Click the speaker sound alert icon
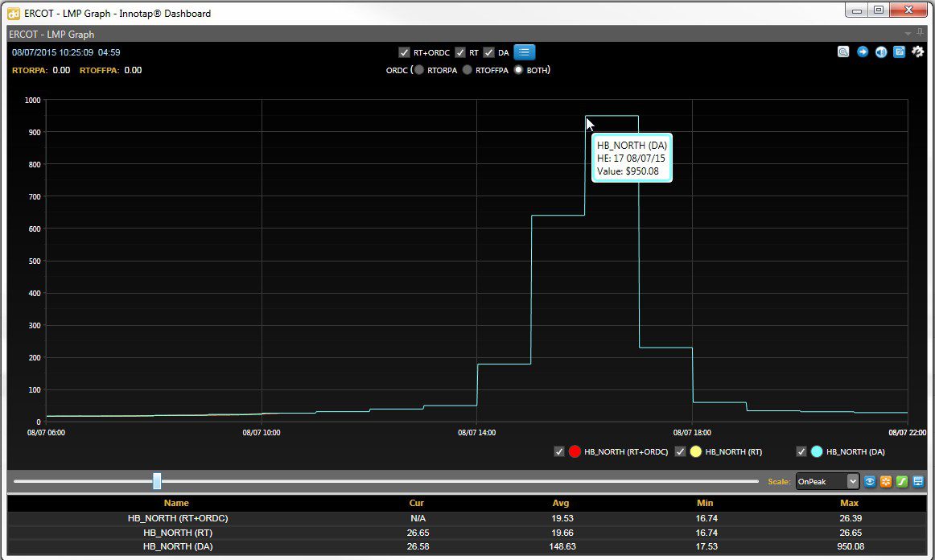The image size is (935, 560). (x=881, y=51)
